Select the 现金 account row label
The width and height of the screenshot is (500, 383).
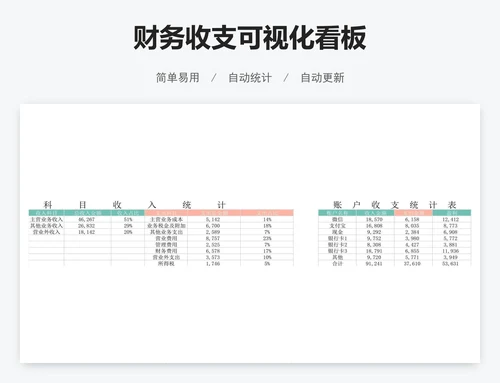(337, 232)
